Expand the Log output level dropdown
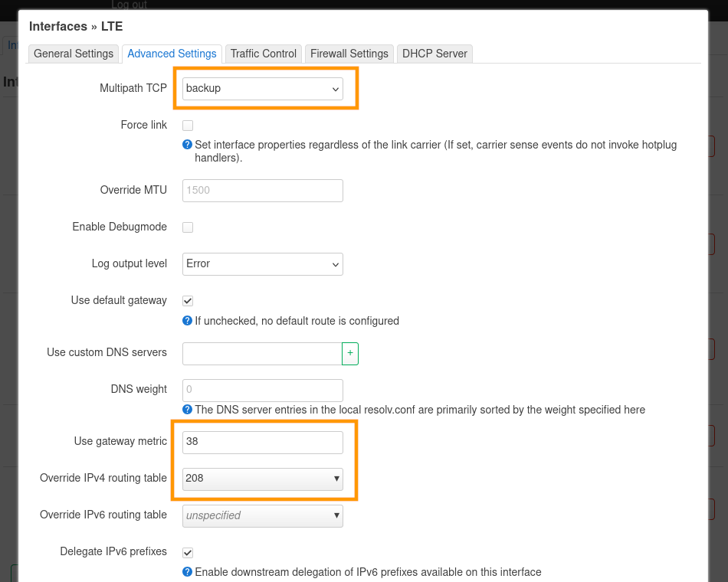728x582 pixels. (262, 264)
